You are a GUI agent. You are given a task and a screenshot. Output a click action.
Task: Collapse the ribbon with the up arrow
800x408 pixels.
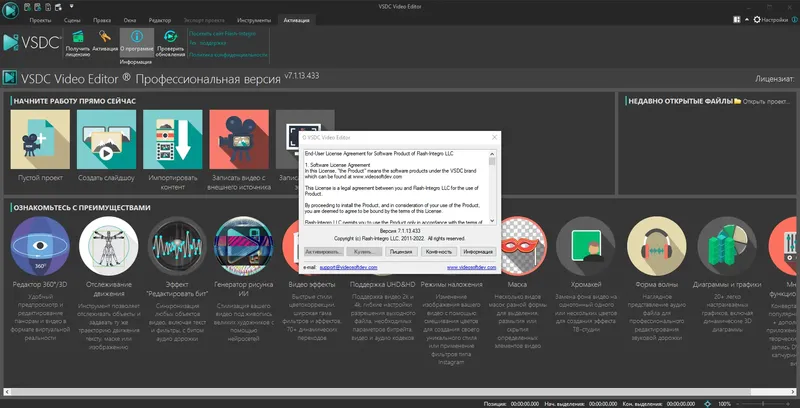pos(747,19)
